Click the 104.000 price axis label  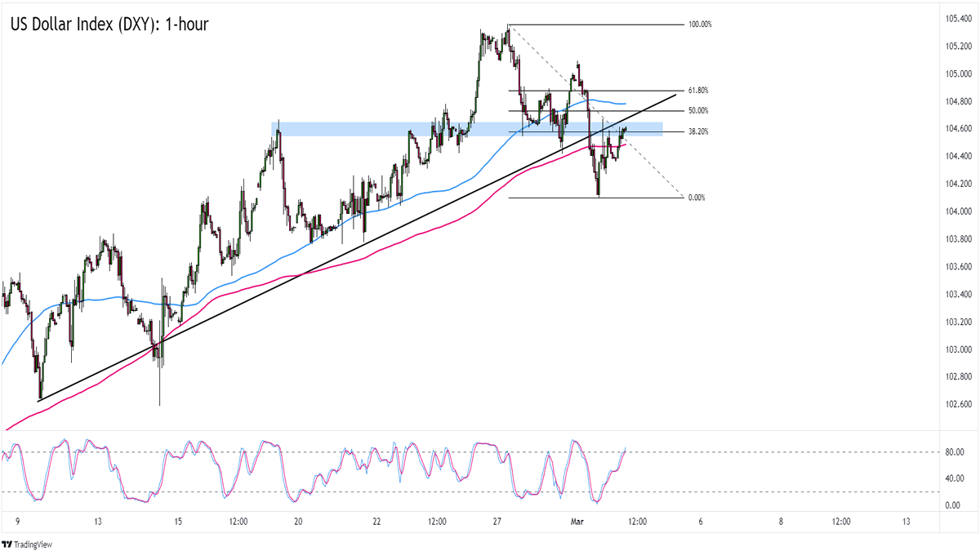955,211
